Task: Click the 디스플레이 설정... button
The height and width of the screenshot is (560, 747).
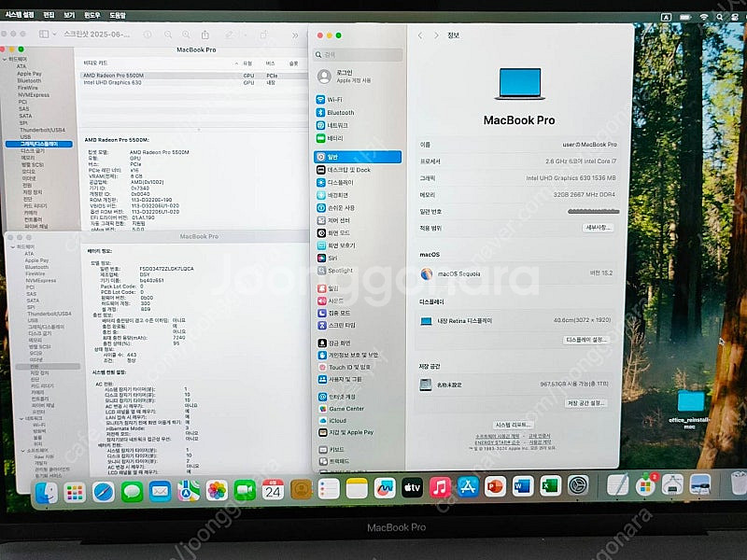Action: 586,340
